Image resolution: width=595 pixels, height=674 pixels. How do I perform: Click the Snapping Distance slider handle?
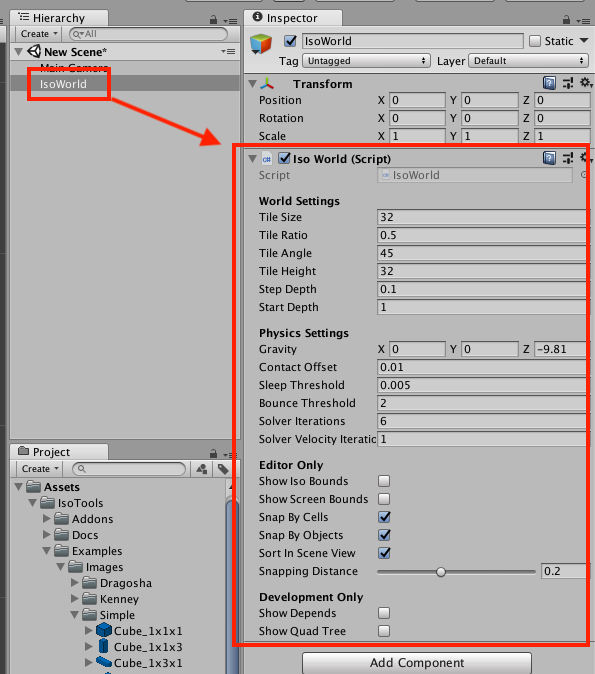[x=441, y=572]
